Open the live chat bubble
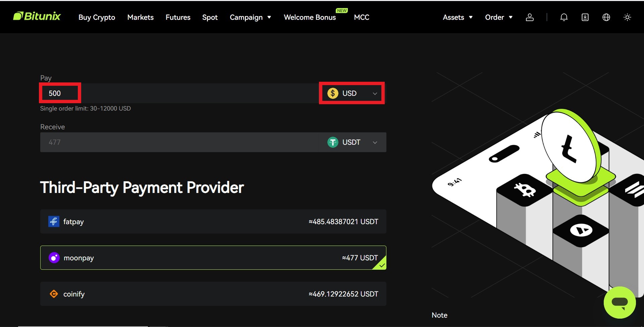The height and width of the screenshot is (327, 644). coord(620,302)
